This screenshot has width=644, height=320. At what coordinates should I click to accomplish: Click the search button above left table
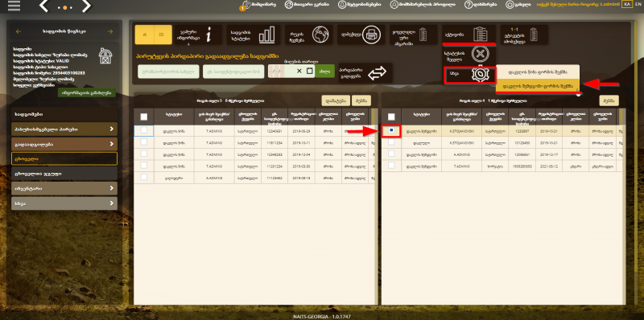tap(361, 101)
